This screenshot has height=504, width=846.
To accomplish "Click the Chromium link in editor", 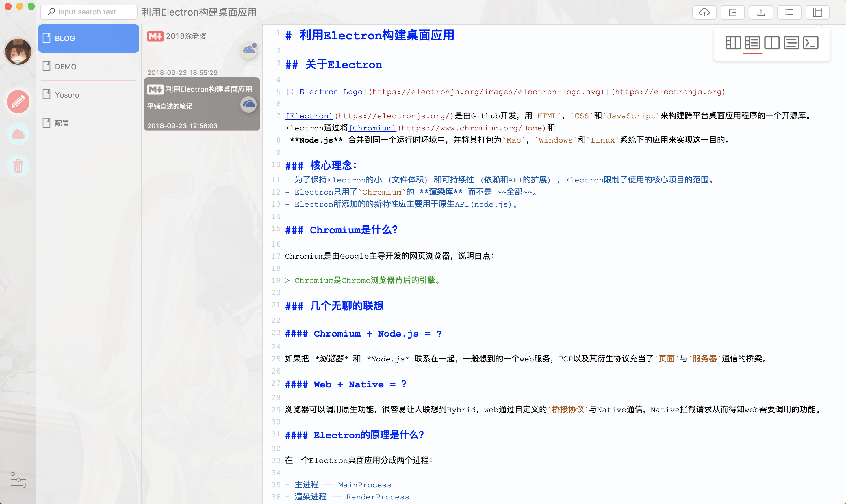I will click(372, 128).
